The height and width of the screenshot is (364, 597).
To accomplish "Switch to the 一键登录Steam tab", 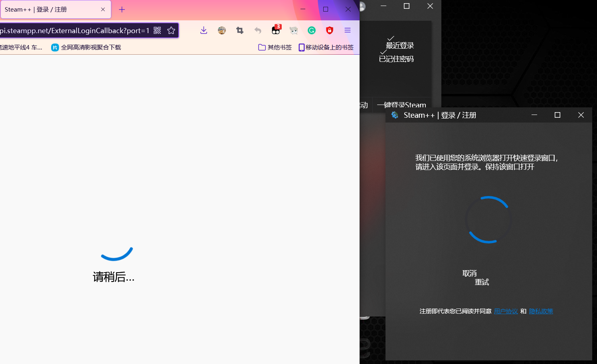I will click(401, 105).
